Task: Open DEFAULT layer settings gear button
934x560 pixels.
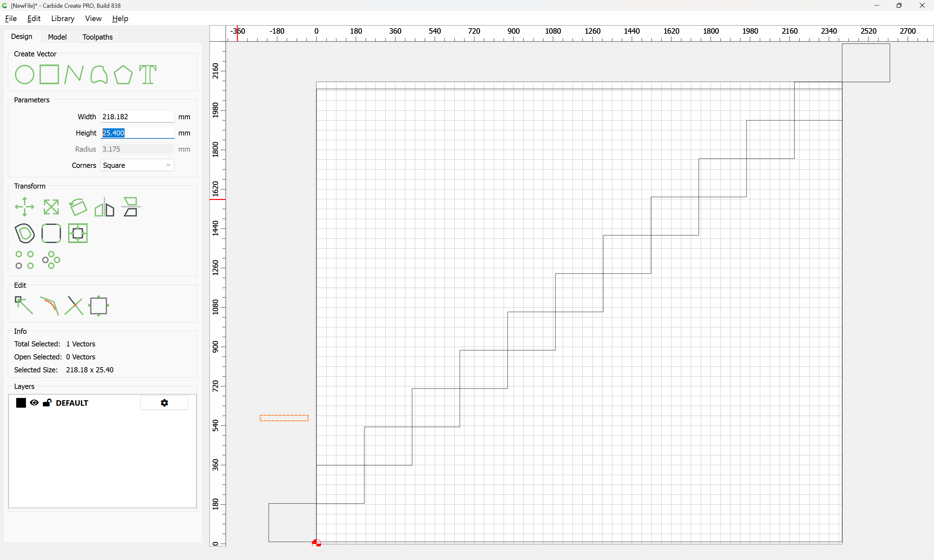Action: (164, 402)
